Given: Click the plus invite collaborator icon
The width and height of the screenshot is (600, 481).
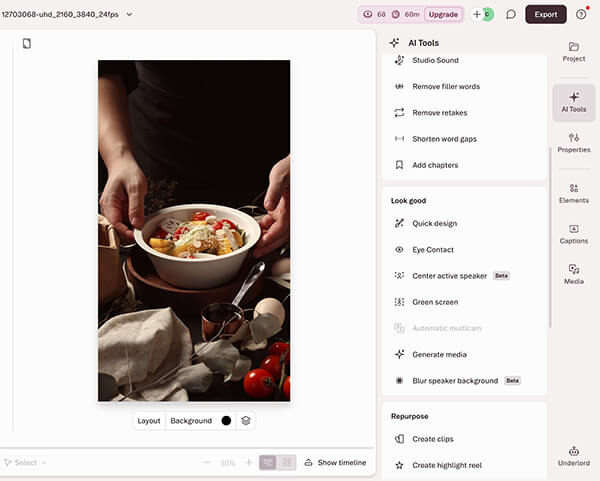Looking at the screenshot, I should pos(477,15).
